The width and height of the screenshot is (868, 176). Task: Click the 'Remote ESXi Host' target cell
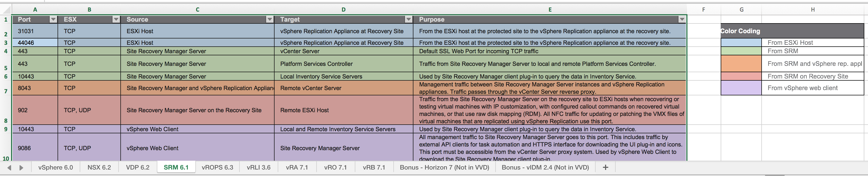pyautogui.click(x=344, y=110)
